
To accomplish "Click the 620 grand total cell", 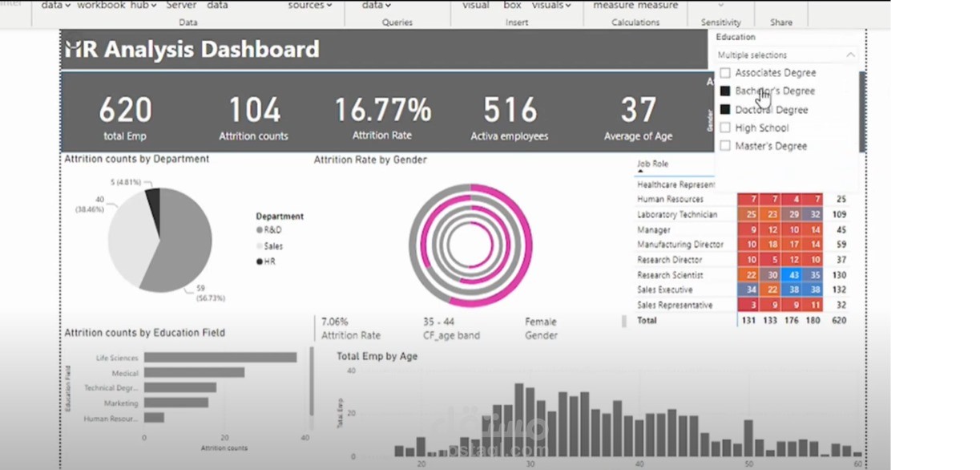I will point(839,320).
